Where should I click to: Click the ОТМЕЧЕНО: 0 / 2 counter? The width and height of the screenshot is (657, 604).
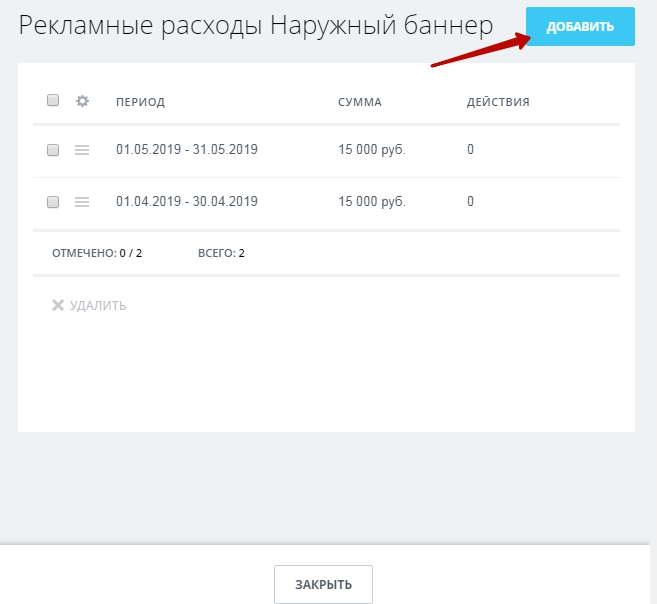pos(97,253)
